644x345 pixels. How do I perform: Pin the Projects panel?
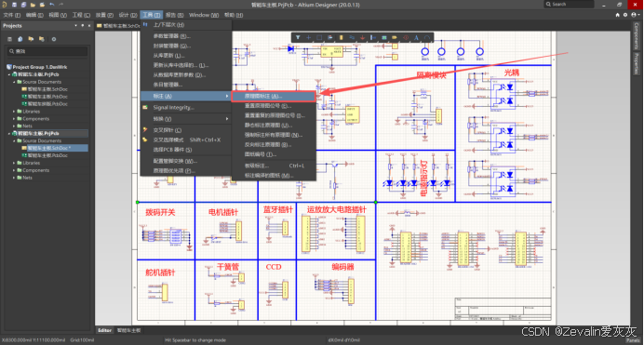(83, 25)
